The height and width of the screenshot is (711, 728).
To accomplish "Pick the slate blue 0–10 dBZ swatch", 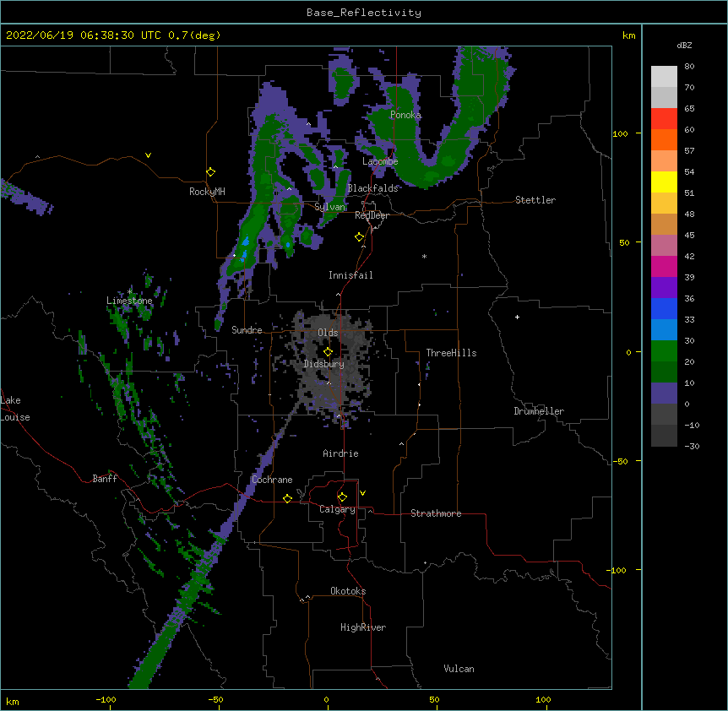I will pyautogui.click(x=664, y=393).
